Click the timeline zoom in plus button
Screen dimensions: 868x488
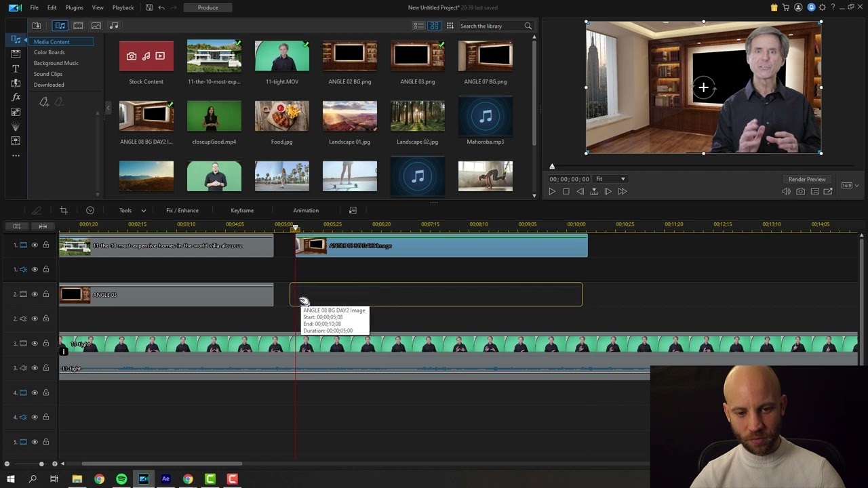pyautogui.click(x=55, y=464)
